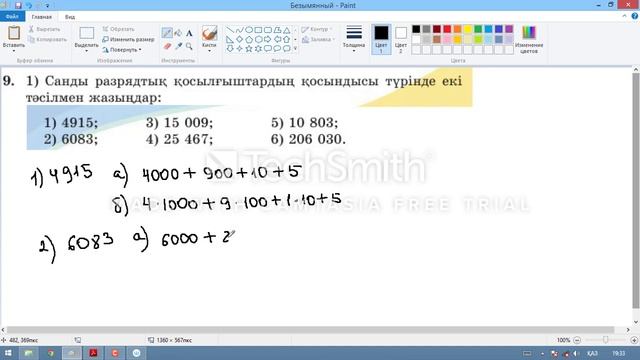640x360 pixels.
Task: Pick the red color swatch
Action: (x=447, y=29)
